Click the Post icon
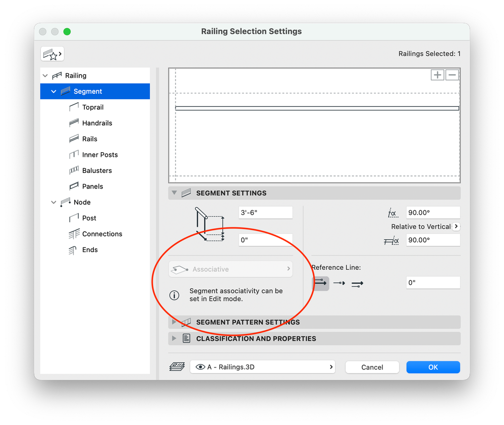The height and width of the screenshot is (425, 504). 74,218
